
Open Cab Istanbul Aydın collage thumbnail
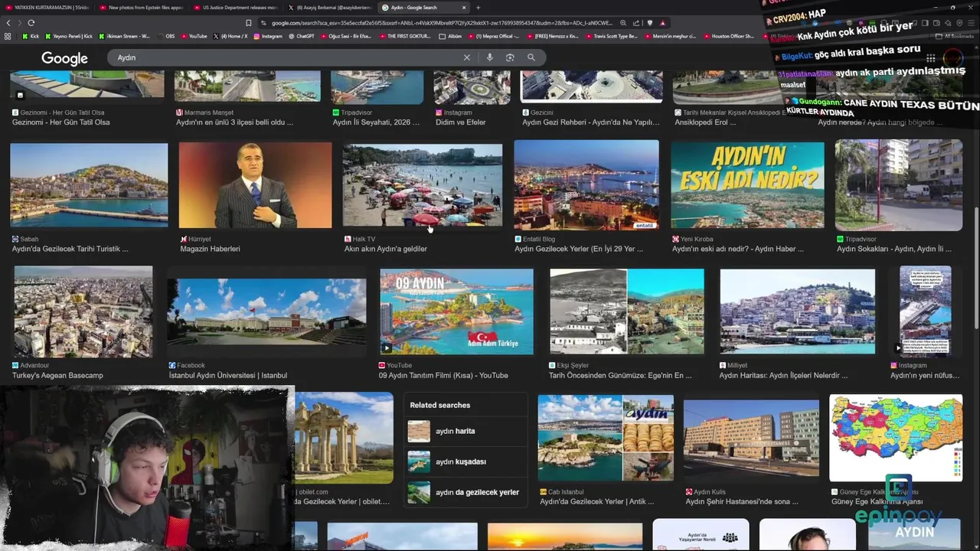pyautogui.click(x=606, y=438)
